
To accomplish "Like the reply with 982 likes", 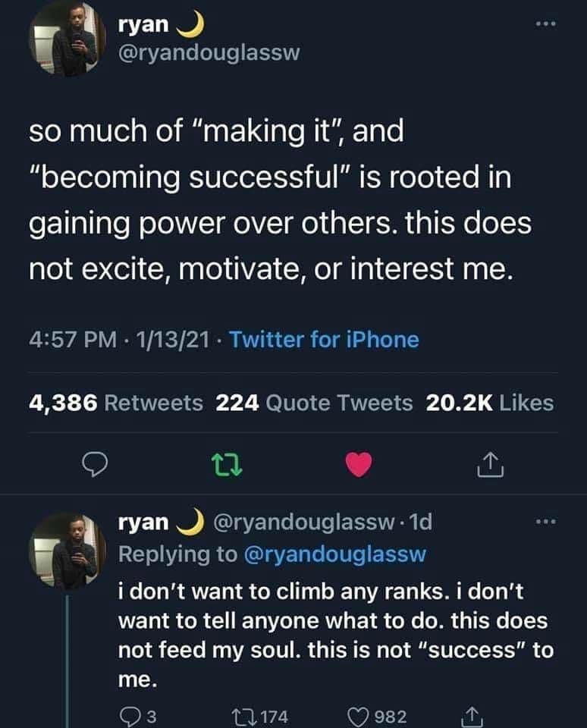I will pyautogui.click(x=376, y=716).
